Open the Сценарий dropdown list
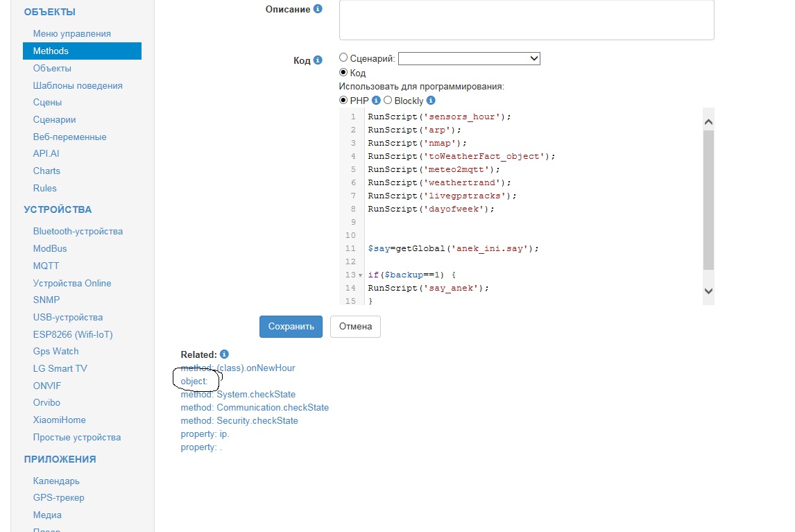This screenshot has height=532, width=795. pos(469,59)
